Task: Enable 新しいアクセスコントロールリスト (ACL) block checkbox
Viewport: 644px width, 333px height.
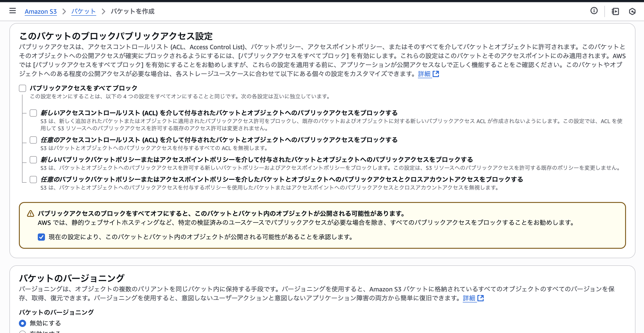Action: pos(33,113)
